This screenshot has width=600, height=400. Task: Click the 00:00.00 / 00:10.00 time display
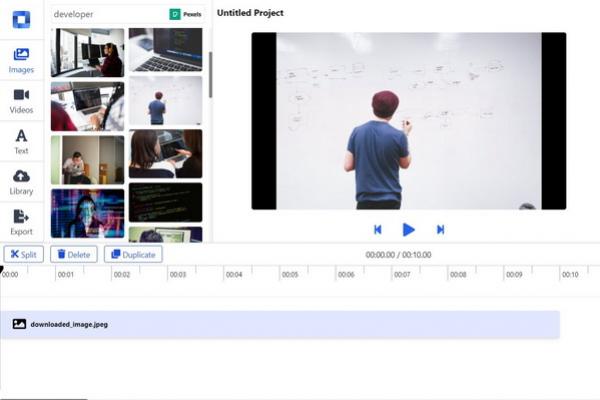[x=398, y=255]
